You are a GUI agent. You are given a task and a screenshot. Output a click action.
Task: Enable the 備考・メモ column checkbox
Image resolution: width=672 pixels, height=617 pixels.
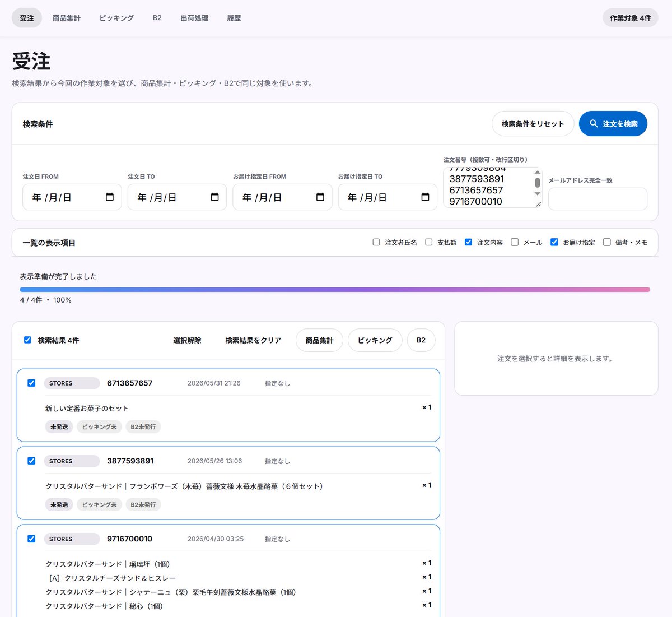coord(607,242)
